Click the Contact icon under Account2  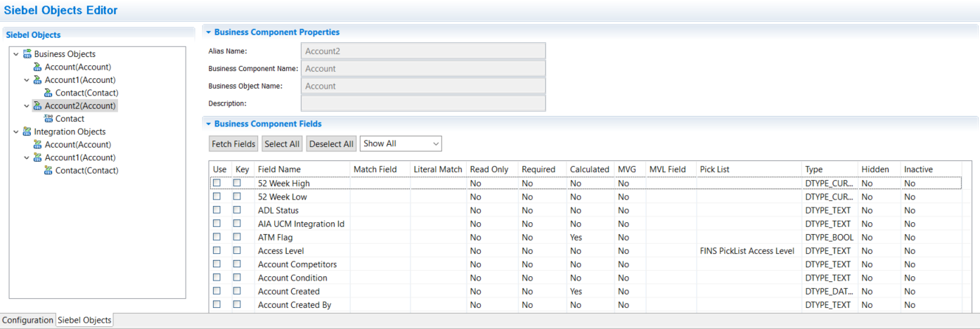[x=49, y=119]
